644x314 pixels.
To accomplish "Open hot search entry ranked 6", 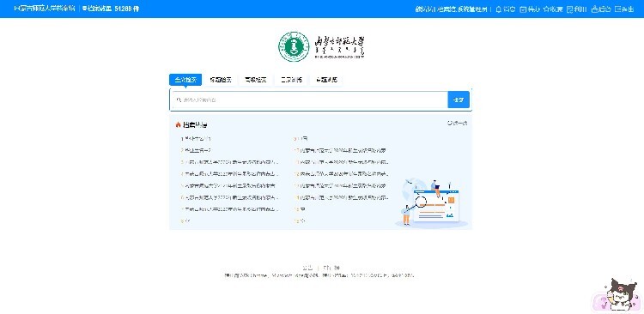I will click(230, 197).
